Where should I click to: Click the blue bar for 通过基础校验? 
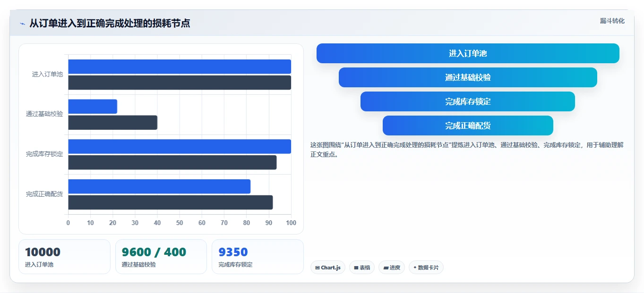93,107
